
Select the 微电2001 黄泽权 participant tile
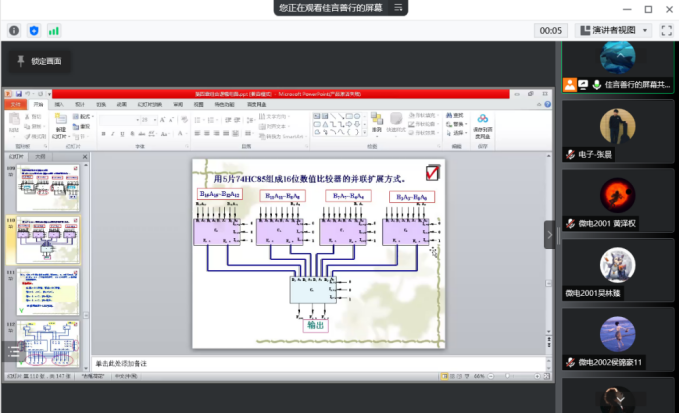pos(618,198)
